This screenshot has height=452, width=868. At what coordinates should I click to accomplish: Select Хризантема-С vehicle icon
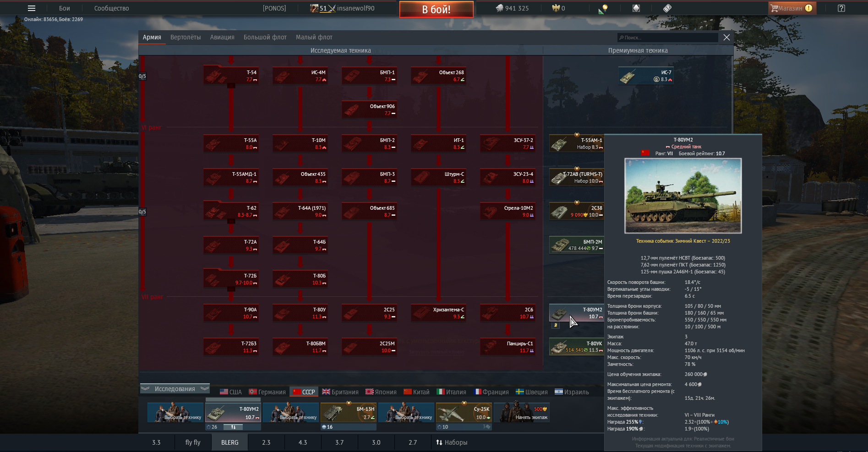pos(438,313)
